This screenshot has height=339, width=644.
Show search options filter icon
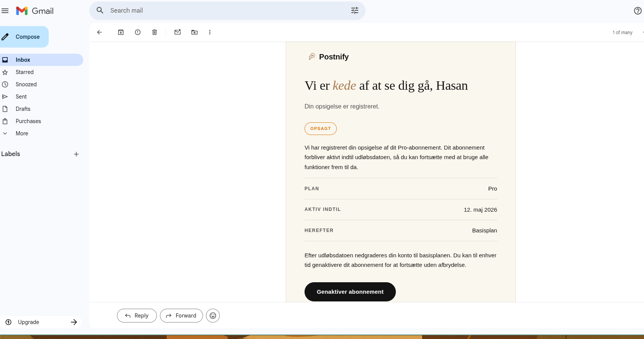[x=355, y=11]
